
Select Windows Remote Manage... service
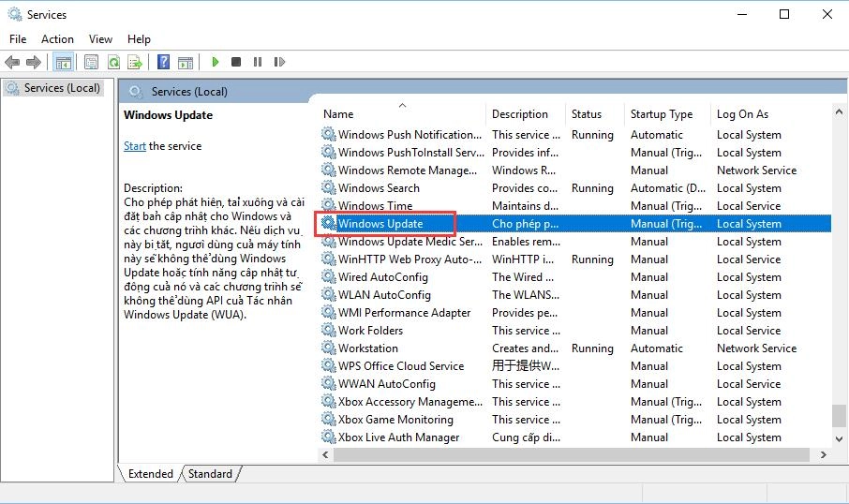tap(408, 170)
